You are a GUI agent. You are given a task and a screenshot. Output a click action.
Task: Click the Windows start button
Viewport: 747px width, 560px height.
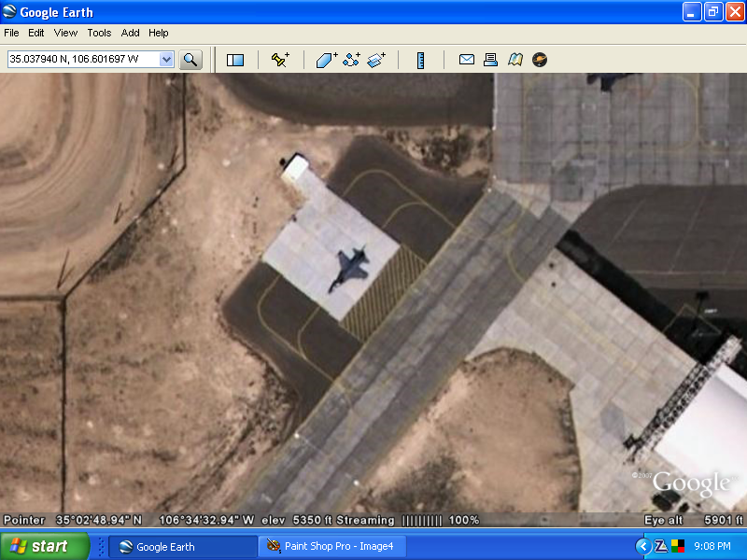coord(44,546)
